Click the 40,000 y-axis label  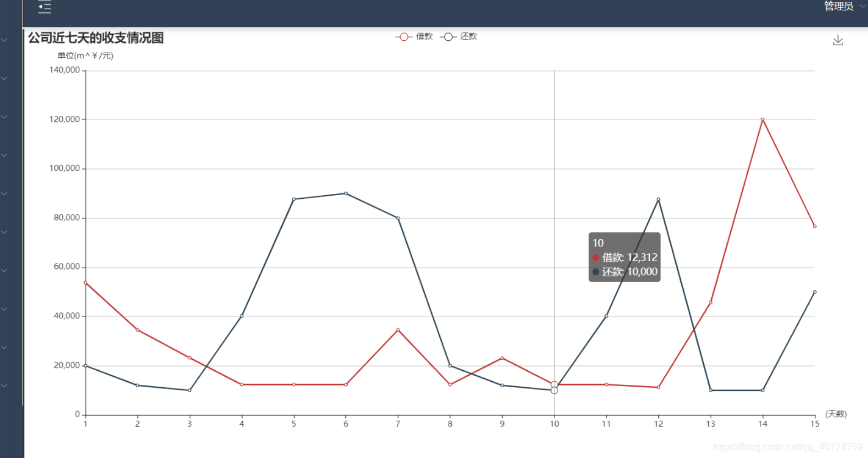pos(66,316)
